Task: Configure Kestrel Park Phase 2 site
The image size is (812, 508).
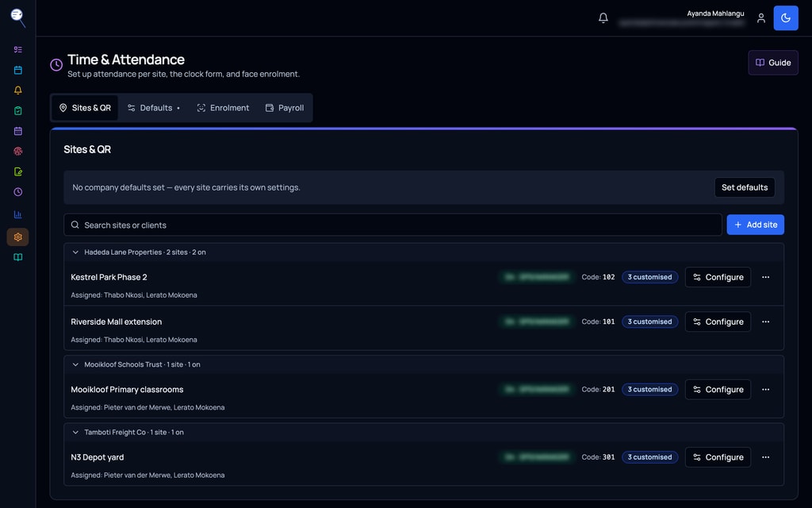Action: coord(718,277)
